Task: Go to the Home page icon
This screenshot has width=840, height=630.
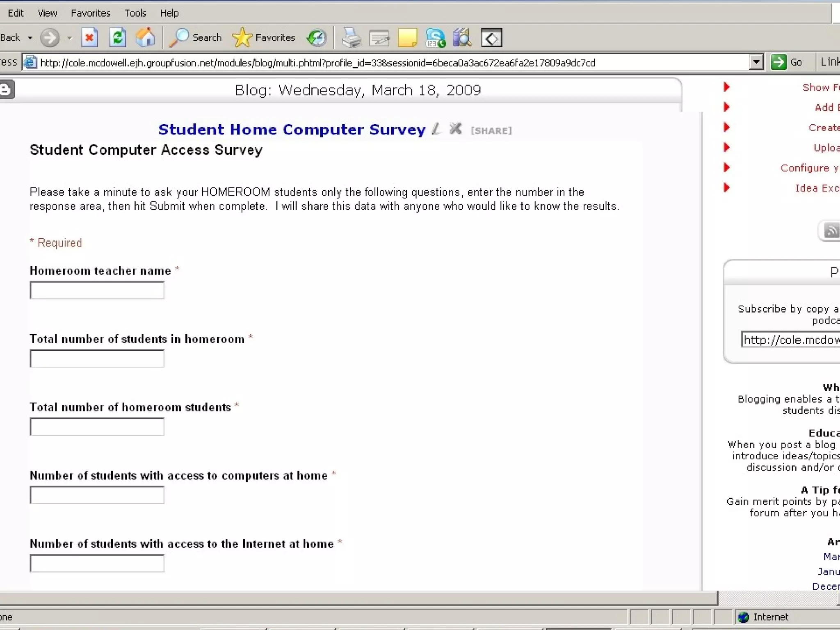Action: pos(146,38)
